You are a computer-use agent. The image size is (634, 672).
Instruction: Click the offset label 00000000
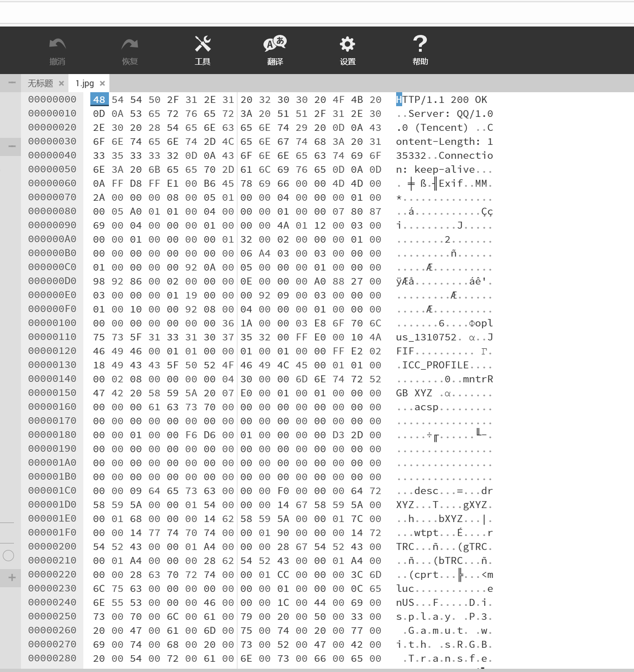52,99
